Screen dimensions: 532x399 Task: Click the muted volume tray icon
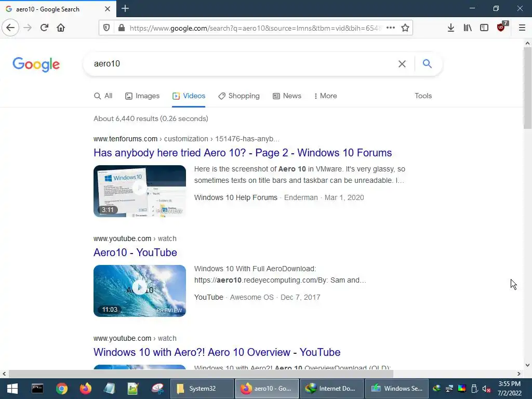pyautogui.click(x=486, y=389)
